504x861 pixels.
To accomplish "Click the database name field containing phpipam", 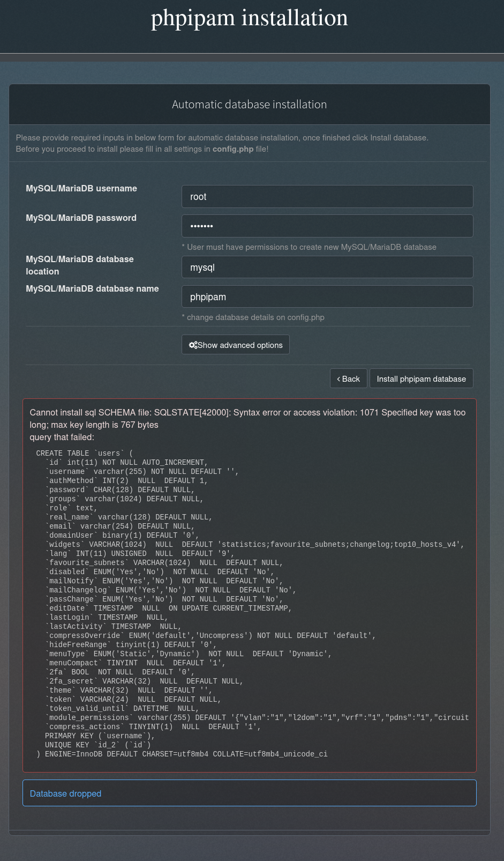I will pyautogui.click(x=327, y=297).
